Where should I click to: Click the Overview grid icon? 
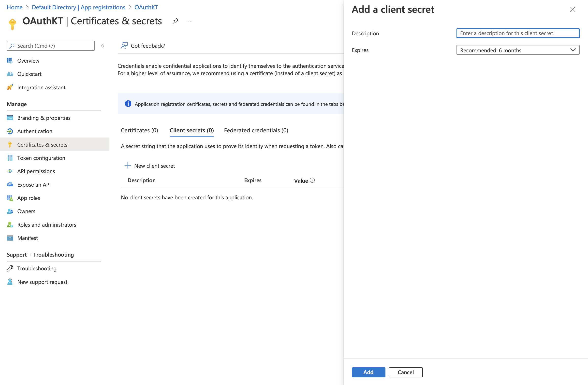tap(10, 60)
